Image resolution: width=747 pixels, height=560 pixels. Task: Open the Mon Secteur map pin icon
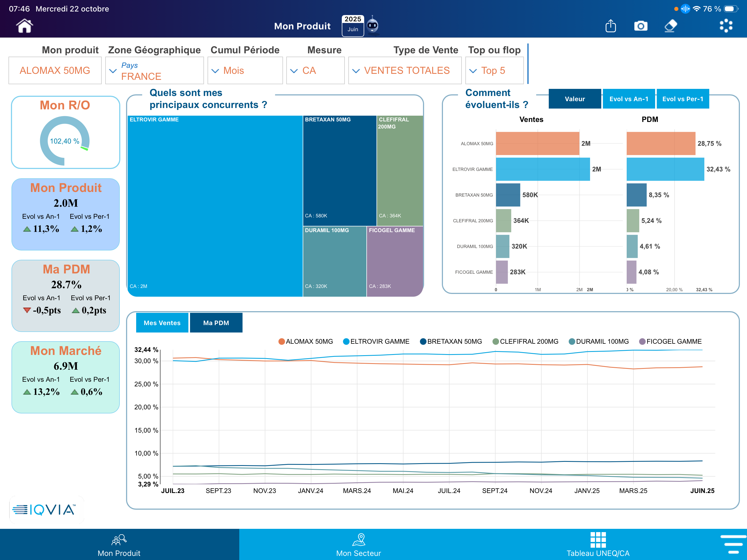(x=359, y=539)
